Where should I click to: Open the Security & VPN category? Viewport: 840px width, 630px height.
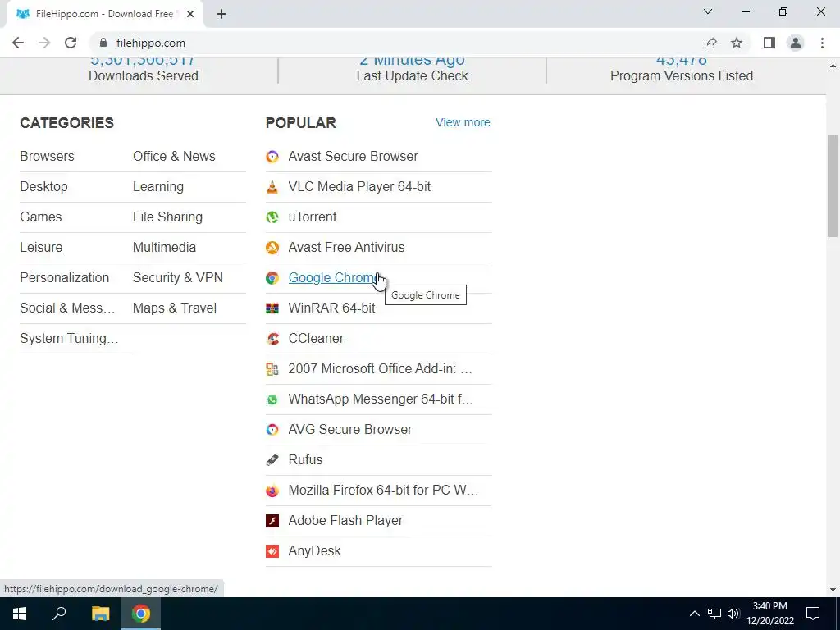178,277
